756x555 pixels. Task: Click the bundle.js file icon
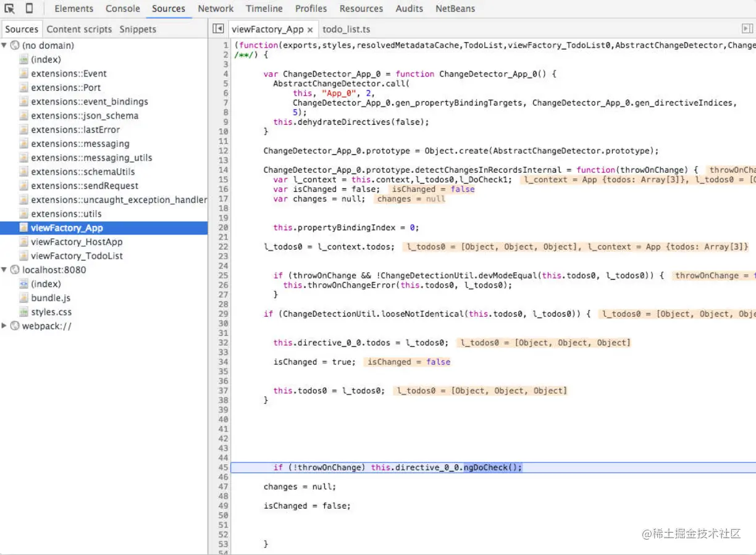pyautogui.click(x=23, y=298)
